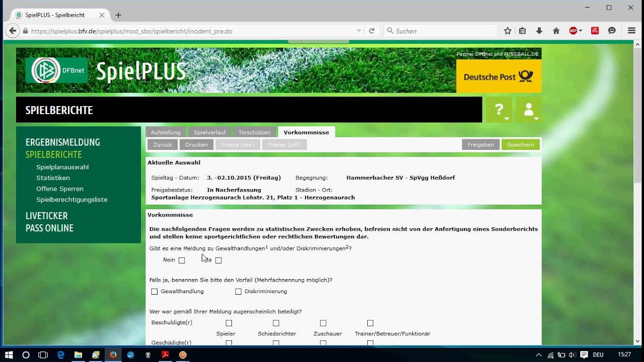Screen dimensions: 644x362
Task: Open Spielberechtigungsliste in the sidebar
Action: [x=72, y=200]
